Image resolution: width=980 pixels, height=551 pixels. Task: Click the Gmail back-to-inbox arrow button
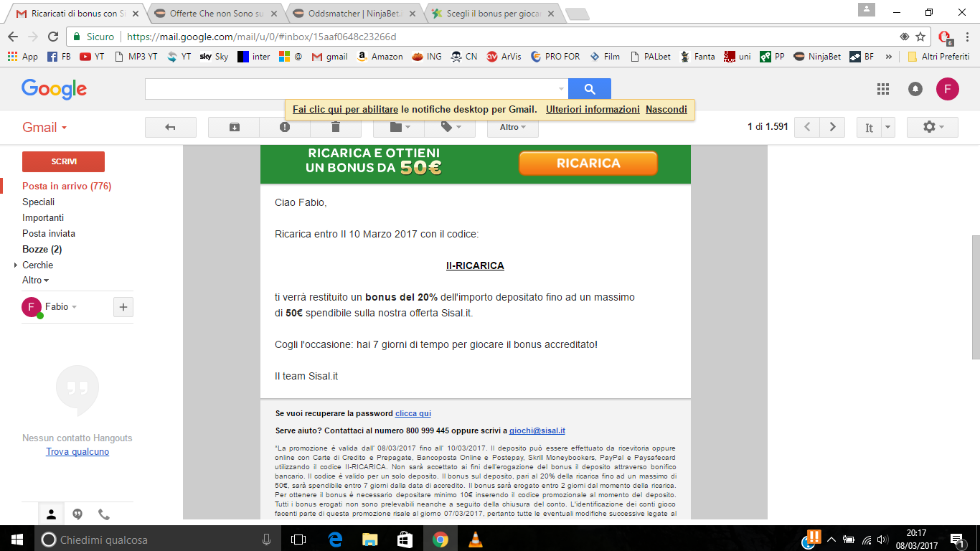pyautogui.click(x=171, y=127)
